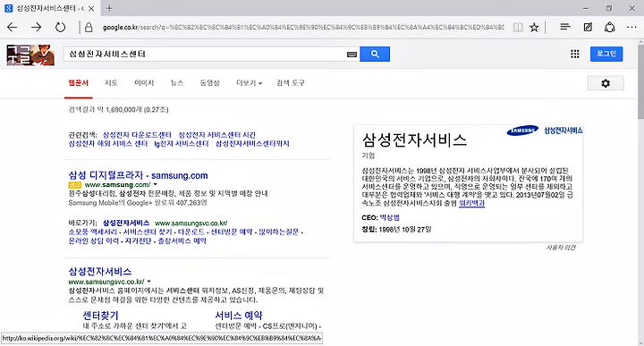The height and width of the screenshot is (346, 644).
Task: Open the 센터방문 예약 sitelink
Action: 232,232
